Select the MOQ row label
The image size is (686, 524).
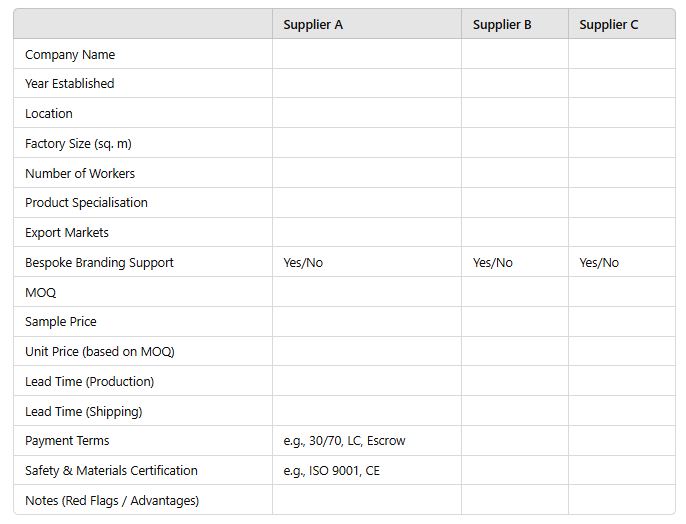(x=41, y=293)
